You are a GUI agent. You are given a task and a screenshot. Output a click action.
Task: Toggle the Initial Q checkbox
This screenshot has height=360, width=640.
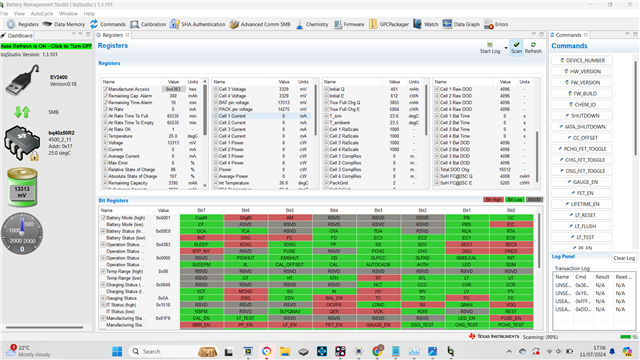(327, 89)
